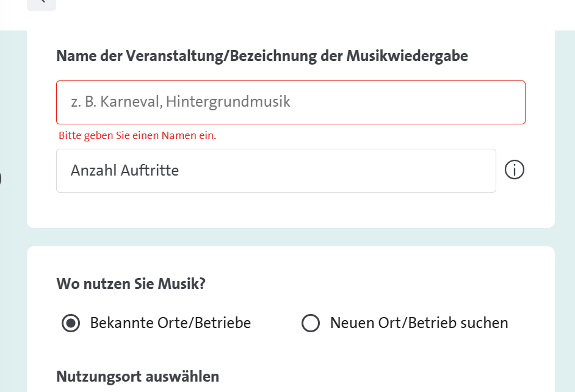Click the 'z. B. Karneval, Hintergrundmusik' placeholder text
Screen dimensions: 575x392
pos(181,101)
